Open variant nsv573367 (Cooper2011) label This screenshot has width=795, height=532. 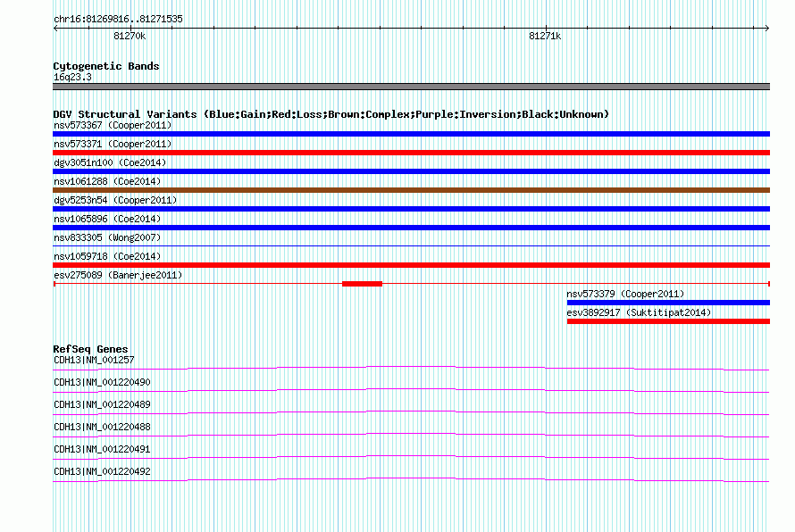pyautogui.click(x=113, y=125)
